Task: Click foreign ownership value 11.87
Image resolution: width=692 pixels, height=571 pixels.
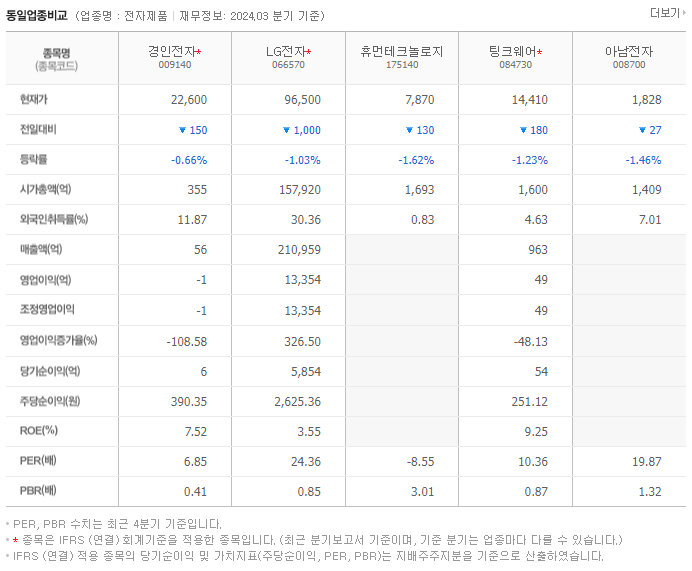Action: [x=192, y=220]
